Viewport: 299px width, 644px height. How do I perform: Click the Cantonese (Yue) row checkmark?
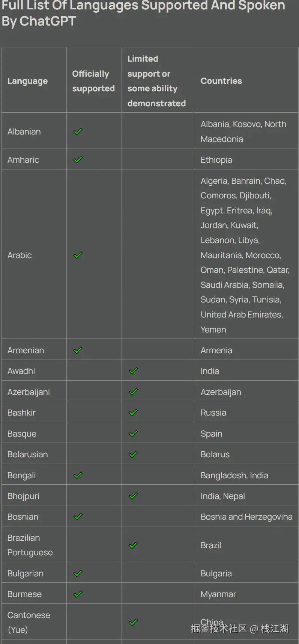[133, 622]
